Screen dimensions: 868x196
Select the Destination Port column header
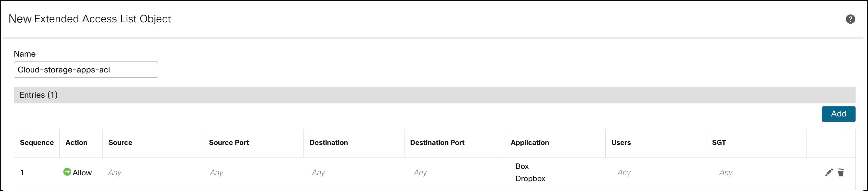pos(437,143)
